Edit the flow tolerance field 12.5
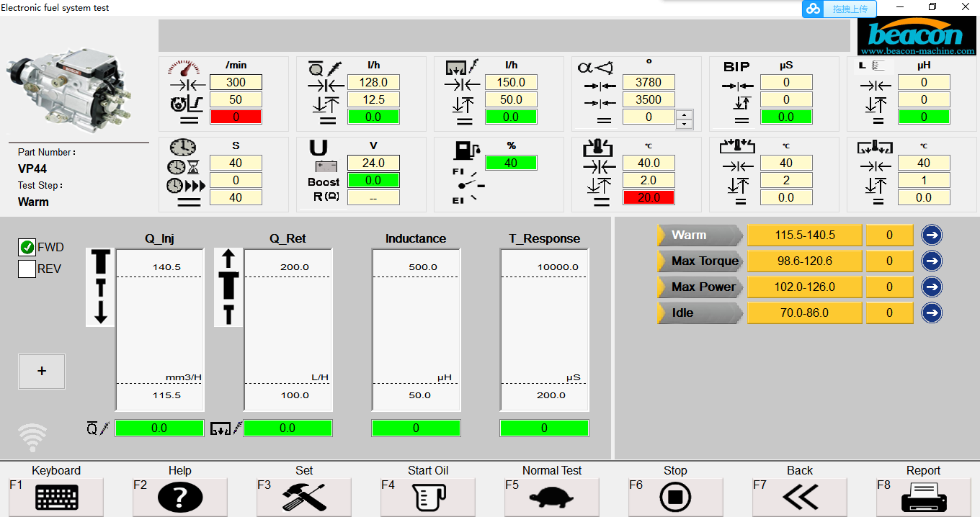 [373, 99]
